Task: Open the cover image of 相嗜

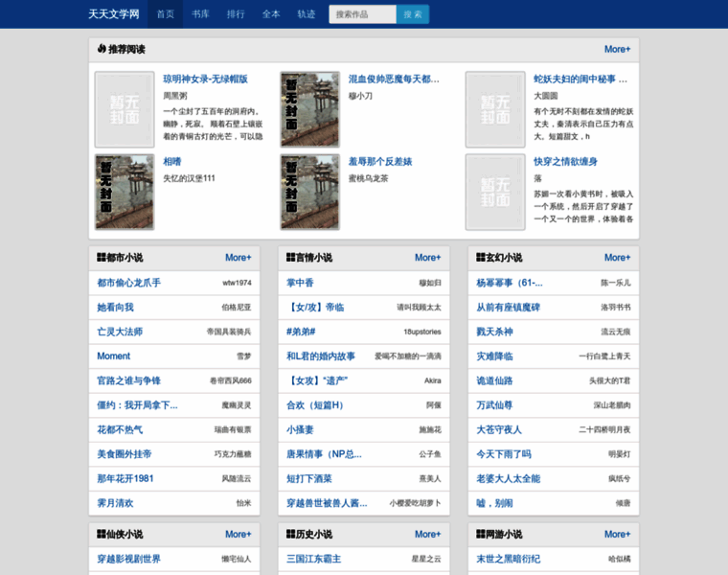Action: pos(125,192)
